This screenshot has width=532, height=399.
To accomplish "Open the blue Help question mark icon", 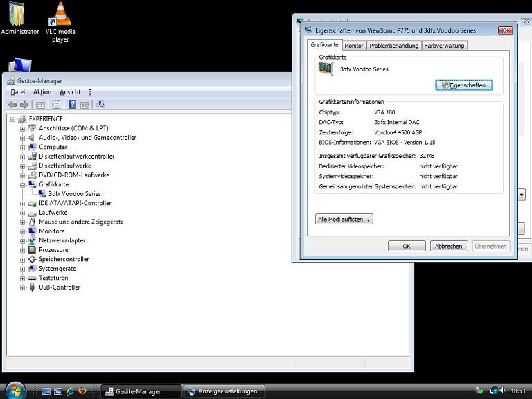I will click(72, 105).
